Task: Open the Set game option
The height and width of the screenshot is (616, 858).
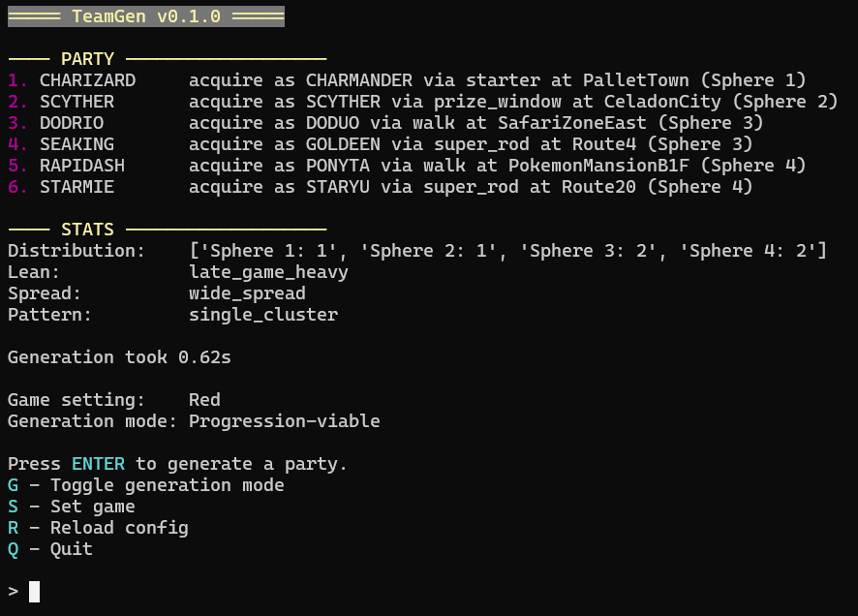Action: [x=73, y=506]
